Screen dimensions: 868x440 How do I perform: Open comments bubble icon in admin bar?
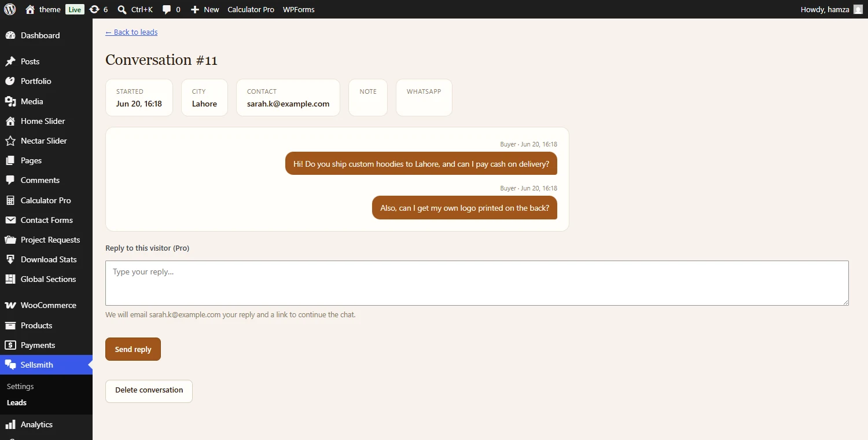[x=167, y=9]
